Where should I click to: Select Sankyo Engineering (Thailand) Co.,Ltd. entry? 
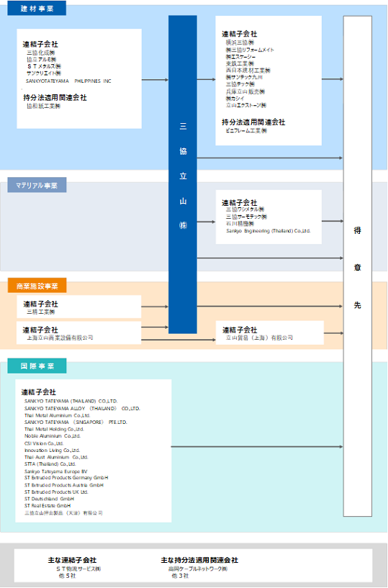269,231
